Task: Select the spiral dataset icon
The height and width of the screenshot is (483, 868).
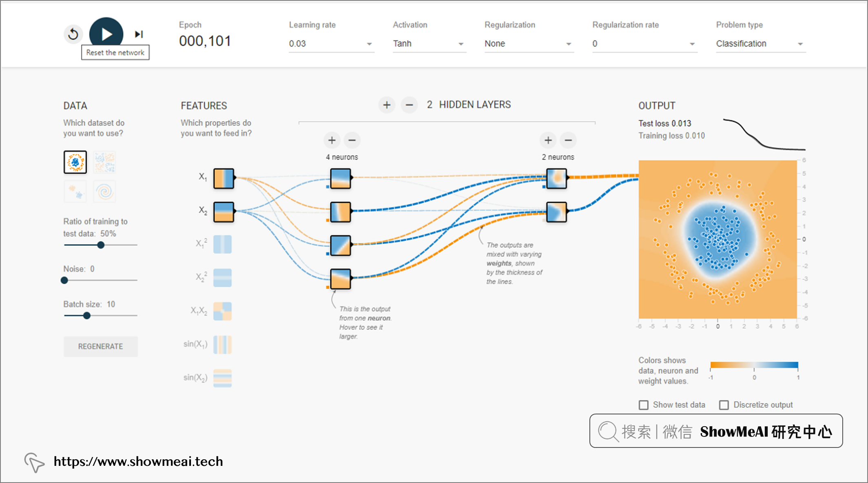Action: click(105, 191)
